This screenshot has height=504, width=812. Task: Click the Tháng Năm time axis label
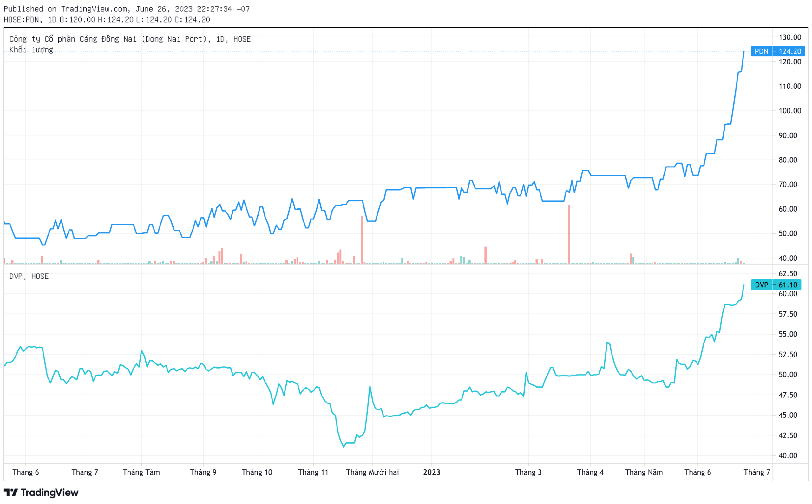[644, 473]
